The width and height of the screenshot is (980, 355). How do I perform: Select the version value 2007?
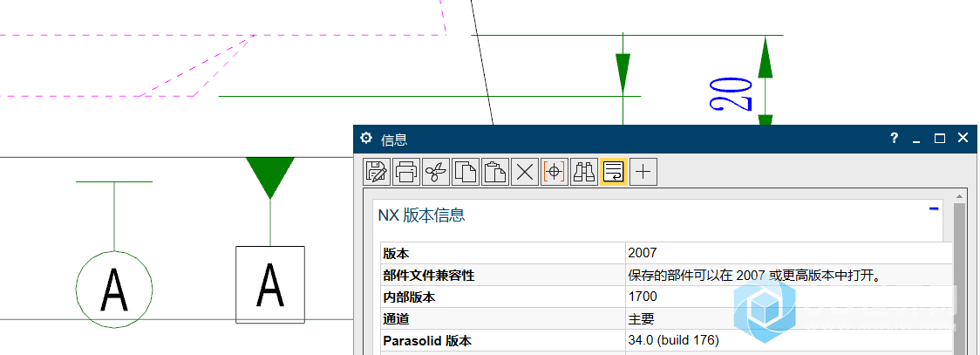pos(643,253)
